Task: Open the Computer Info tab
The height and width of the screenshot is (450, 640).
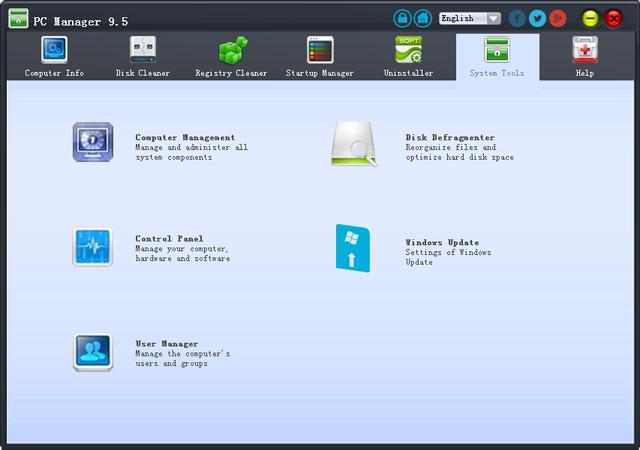Action: 54,57
